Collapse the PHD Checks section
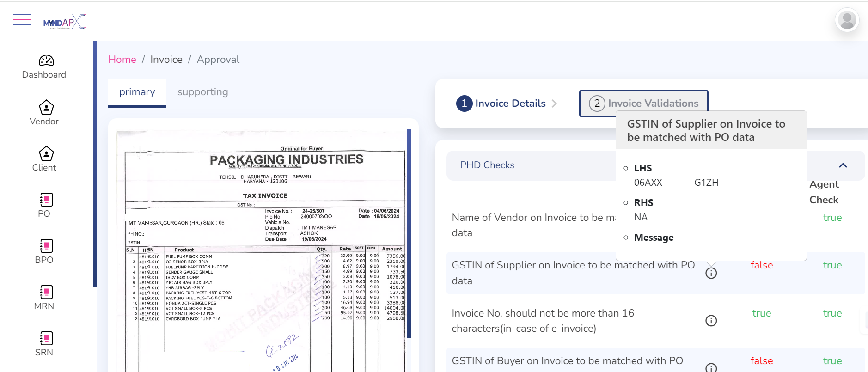This screenshot has height=372, width=868. pos(843,165)
